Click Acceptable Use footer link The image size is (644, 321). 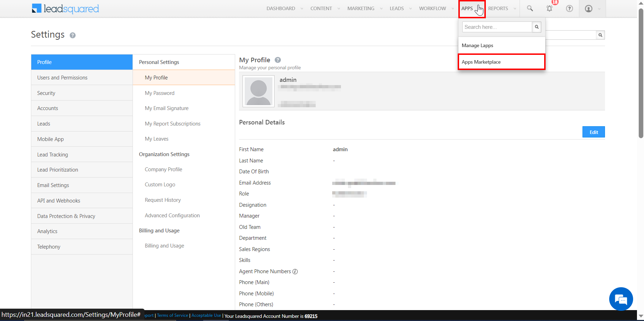tap(206, 315)
